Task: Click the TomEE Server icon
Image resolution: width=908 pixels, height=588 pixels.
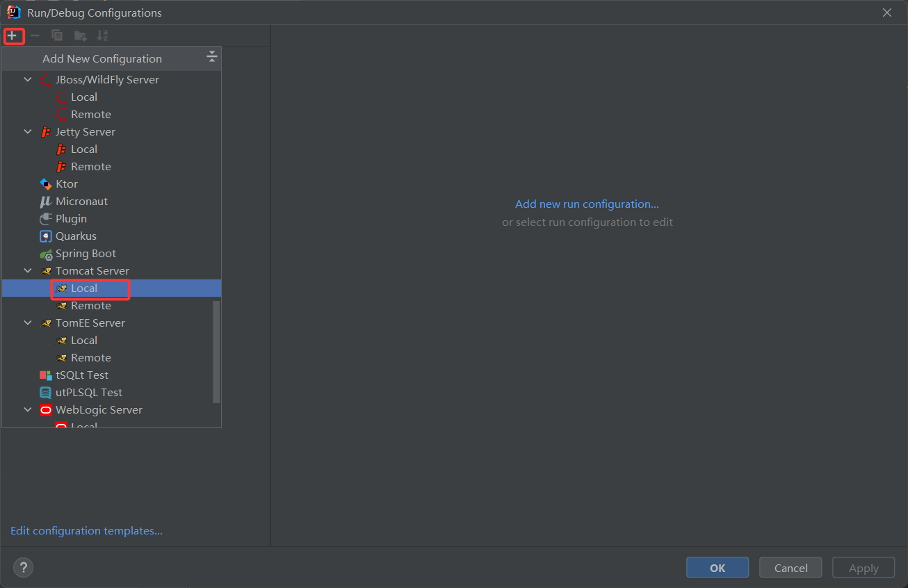Action: (x=46, y=323)
